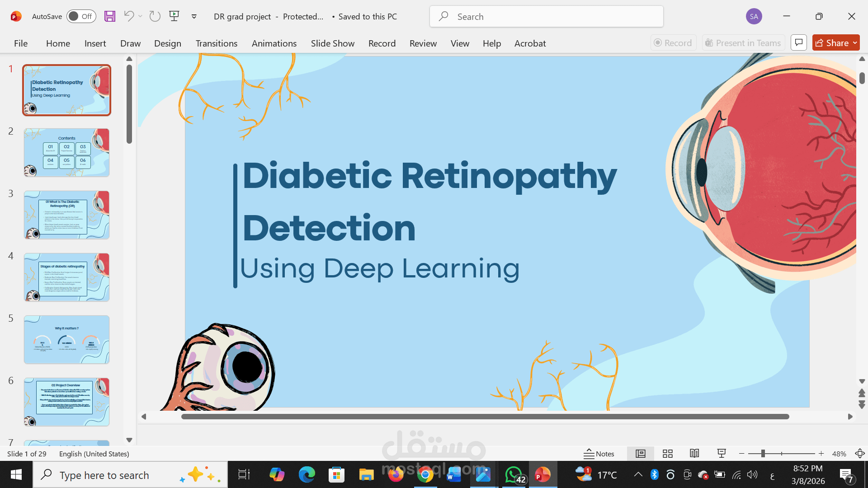Toggle the Notes pane

tap(599, 454)
